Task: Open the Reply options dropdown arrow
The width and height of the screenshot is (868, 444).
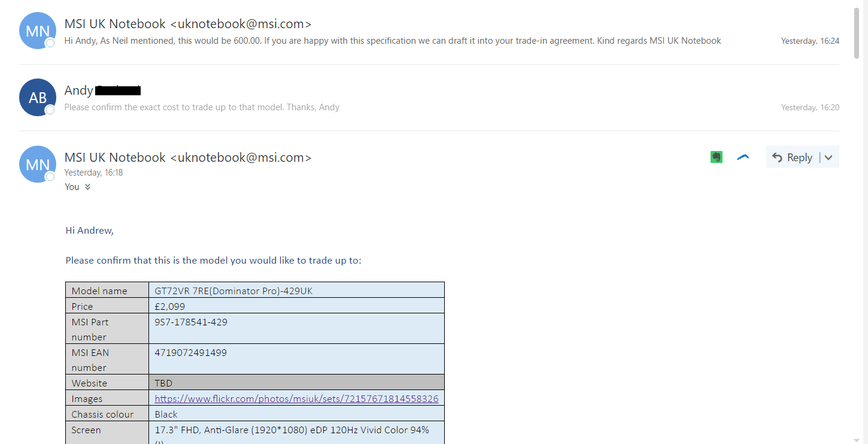Action: (828, 158)
